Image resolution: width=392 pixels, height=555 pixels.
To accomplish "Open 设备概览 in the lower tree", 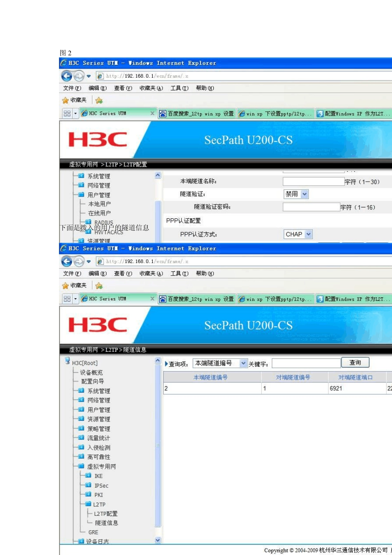I will click(x=92, y=372).
